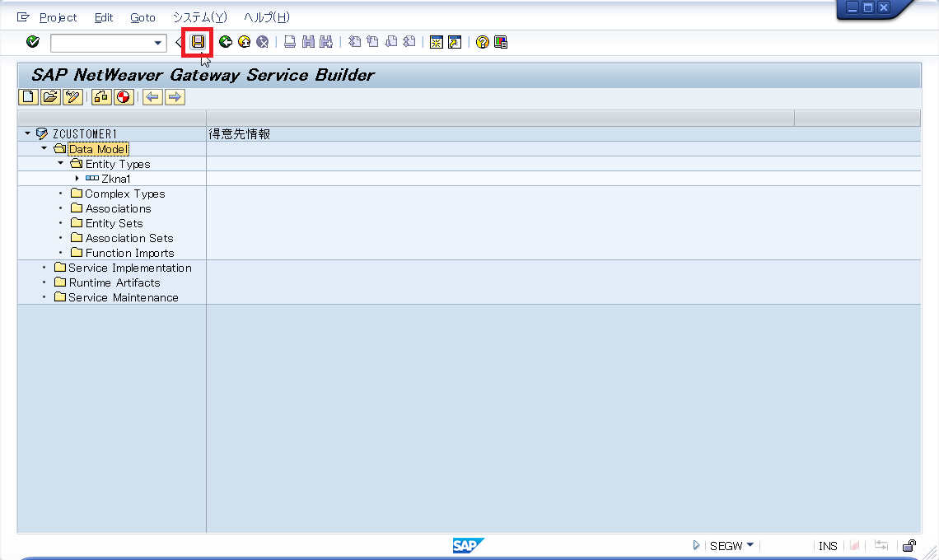Screen dimensions: 939x560
Task: Click the yellow right arrow navigation button
Action: (x=175, y=97)
